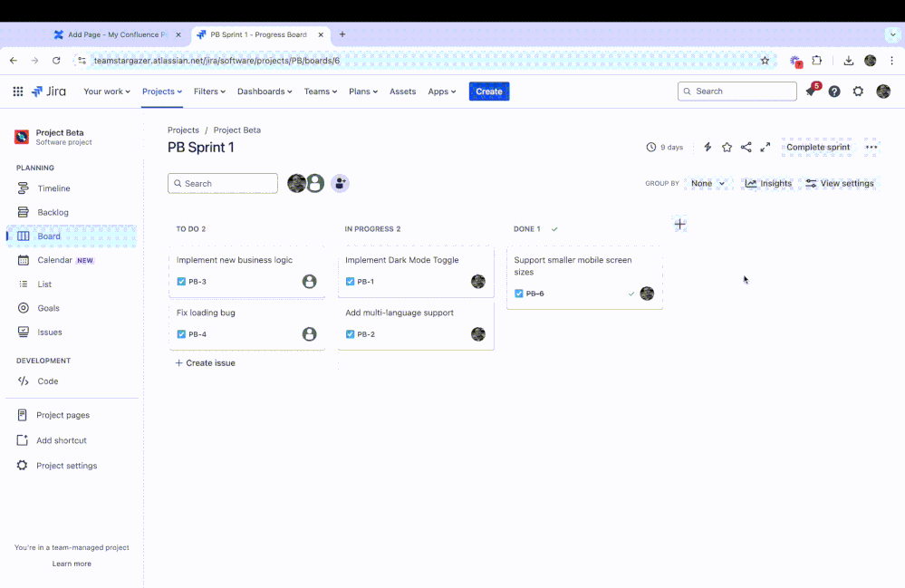Add a new column with plus icon
This screenshot has width=905, height=588.
click(680, 224)
